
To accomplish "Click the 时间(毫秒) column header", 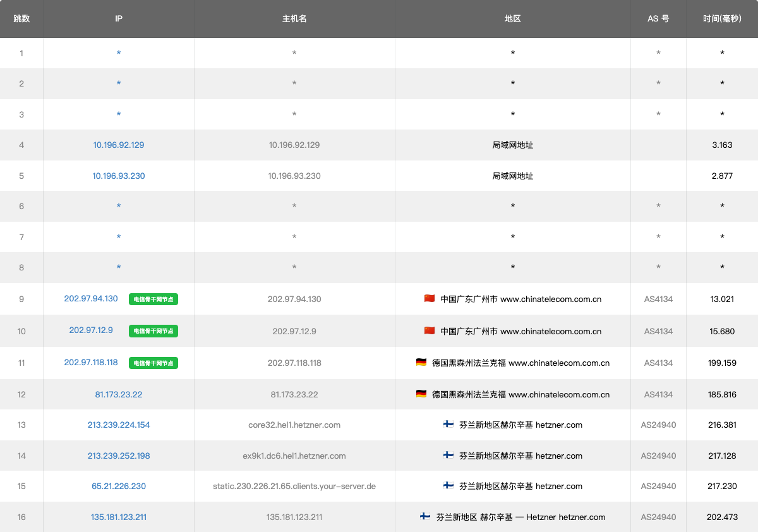I will click(722, 19).
